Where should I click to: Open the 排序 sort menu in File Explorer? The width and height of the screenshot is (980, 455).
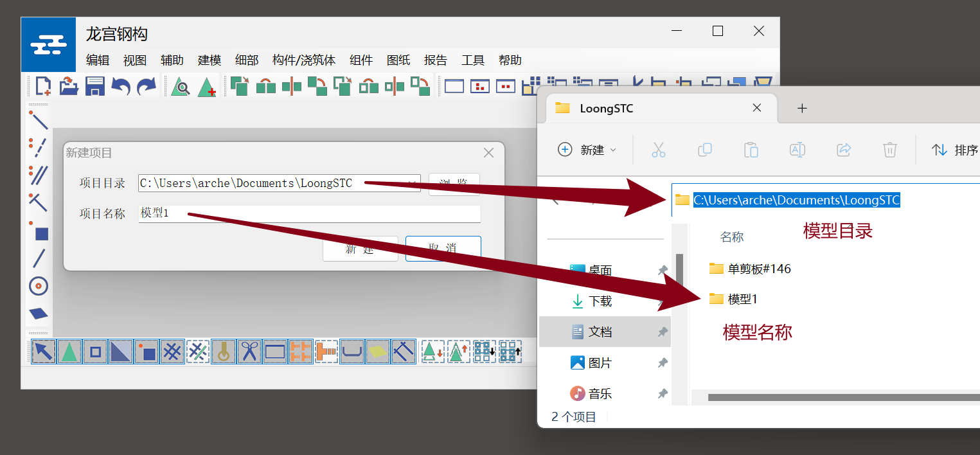tap(956, 150)
